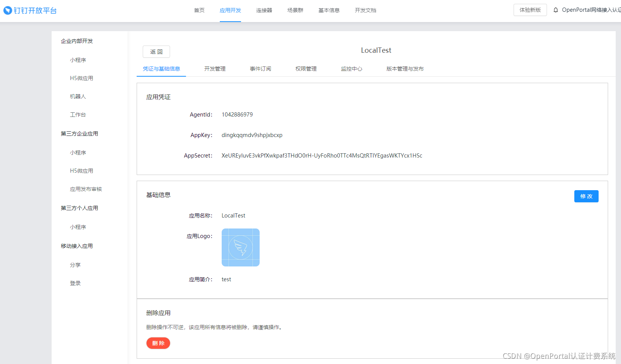
Task: Open 分享 in sidebar
Action: point(75,265)
